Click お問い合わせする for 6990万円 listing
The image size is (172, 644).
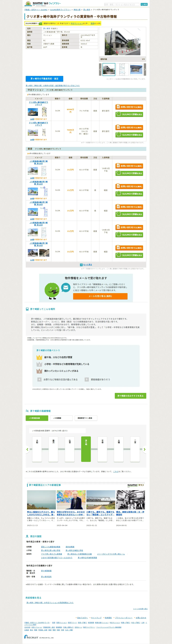tap(129, 107)
